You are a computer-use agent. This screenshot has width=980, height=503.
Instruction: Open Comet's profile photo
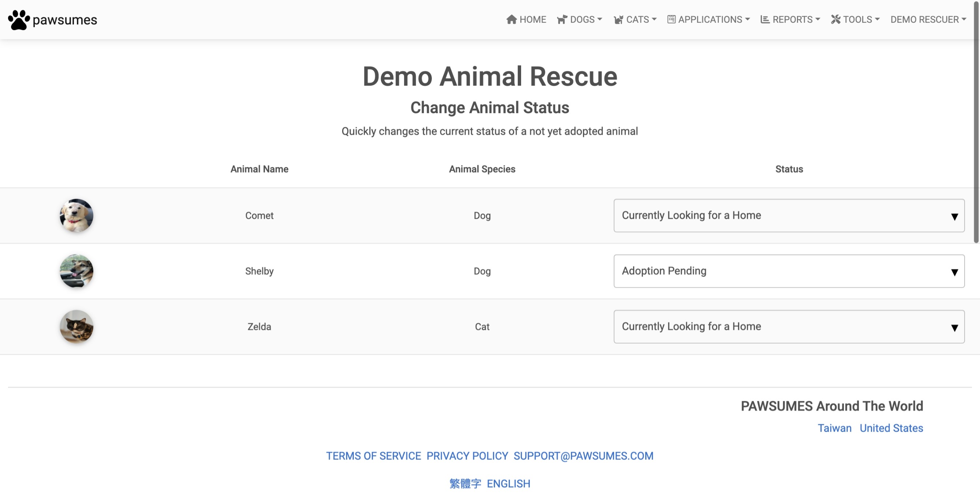(x=76, y=215)
